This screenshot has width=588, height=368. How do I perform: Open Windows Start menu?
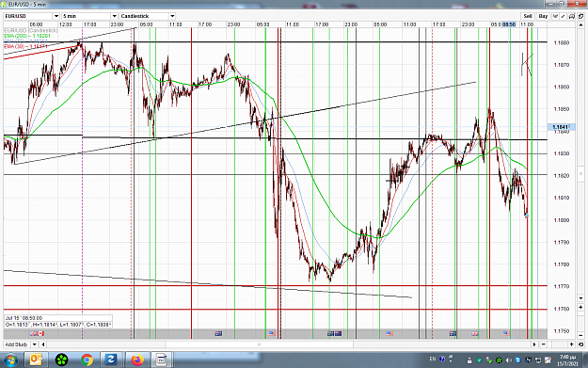coord(10,360)
